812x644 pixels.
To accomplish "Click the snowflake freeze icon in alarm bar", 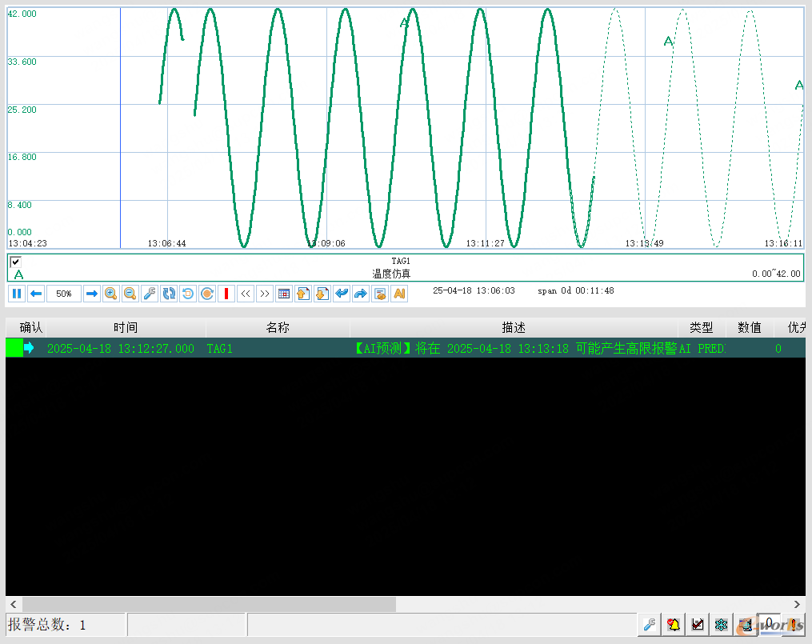I will click(x=721, y=625).
